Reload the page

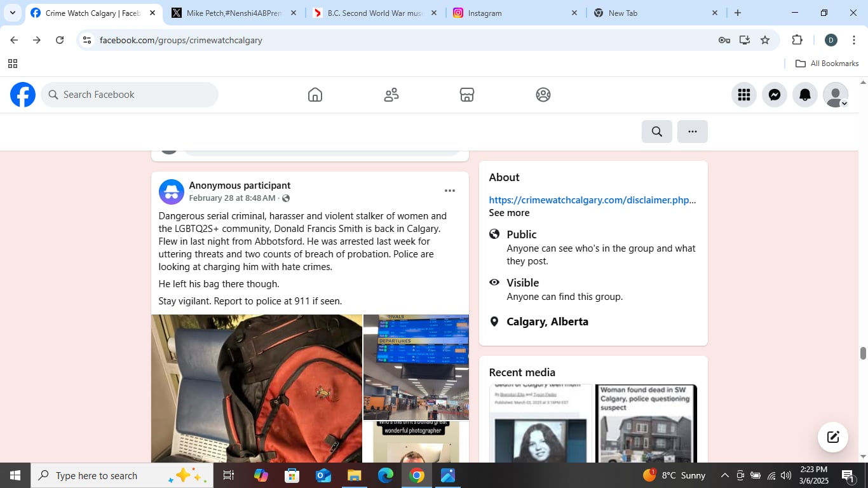[60, 40]
